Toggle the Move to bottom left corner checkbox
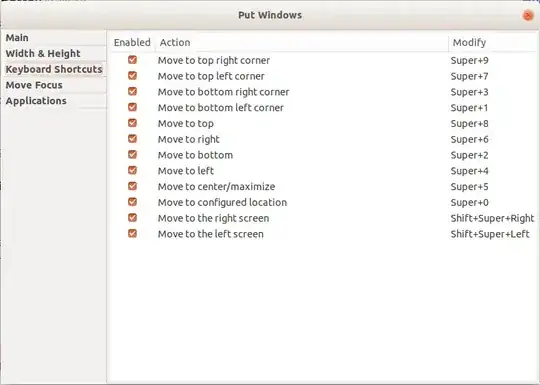Image resolution: width=540 pixels, height=385 pixels. pyautogui.click(x=132, y=107)
